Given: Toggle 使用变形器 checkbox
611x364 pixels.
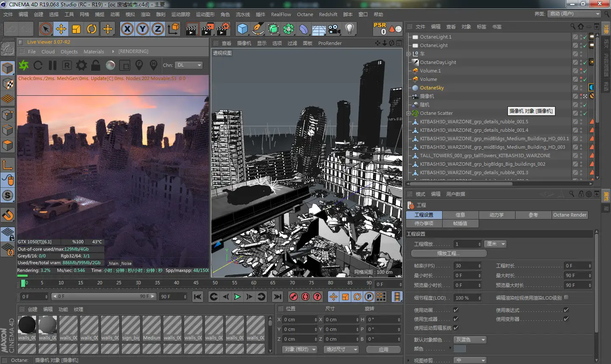Looking at the screenshot, I should pyautogui.click(x=566, y=319).
